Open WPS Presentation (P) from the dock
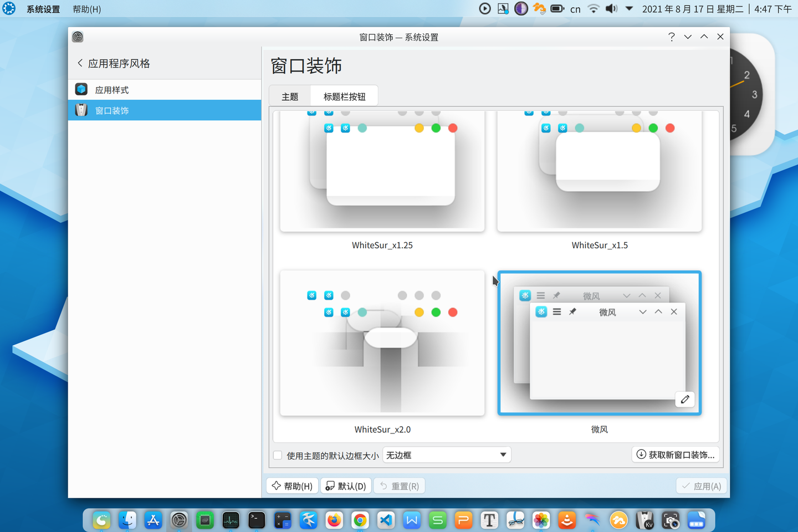This screenshot has width=798, height=532. coord(463,520)
